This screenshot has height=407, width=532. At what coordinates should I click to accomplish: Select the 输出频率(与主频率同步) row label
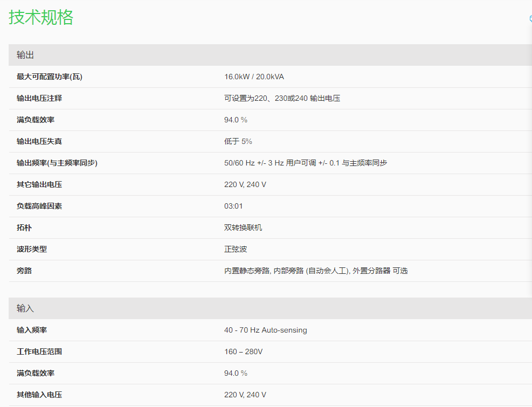[x=57, y=163]
